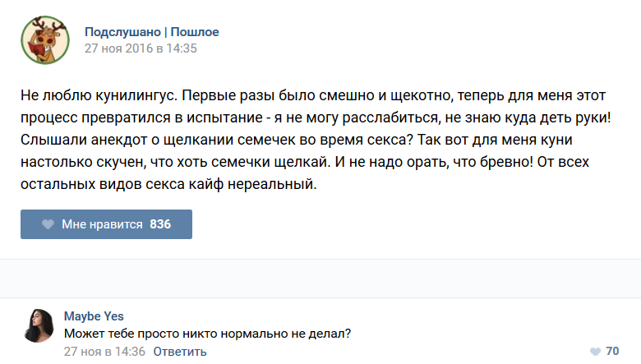This screenshot has height=364, width=641.
Task: Click Ответить to reply to comment
Action: point(179,352)
